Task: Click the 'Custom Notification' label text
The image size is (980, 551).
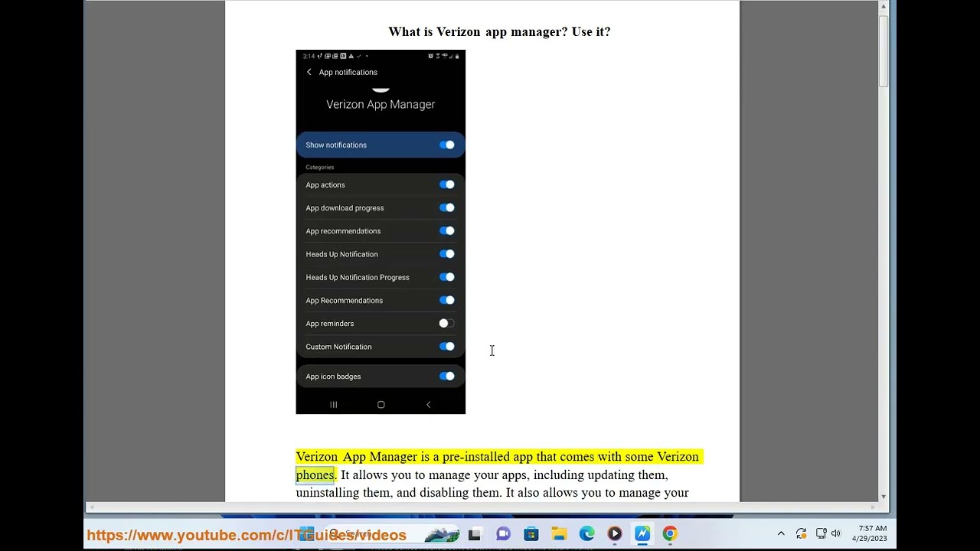Action: tap(338, 347)
